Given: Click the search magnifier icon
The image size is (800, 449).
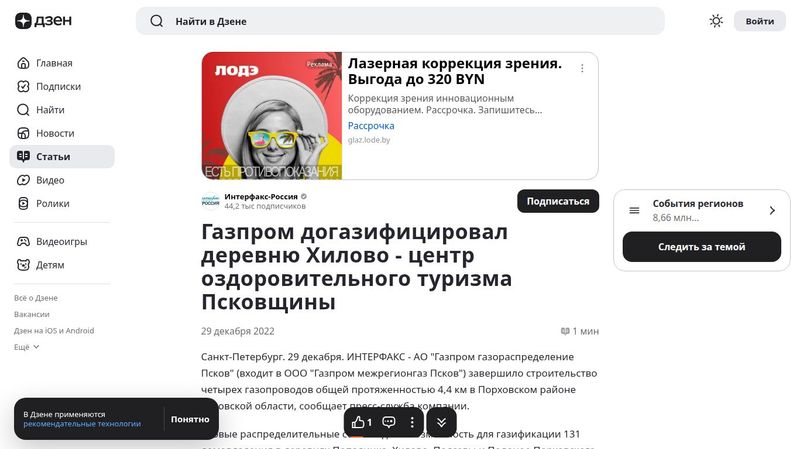Looking at the screenshot, I should (157, 21).
